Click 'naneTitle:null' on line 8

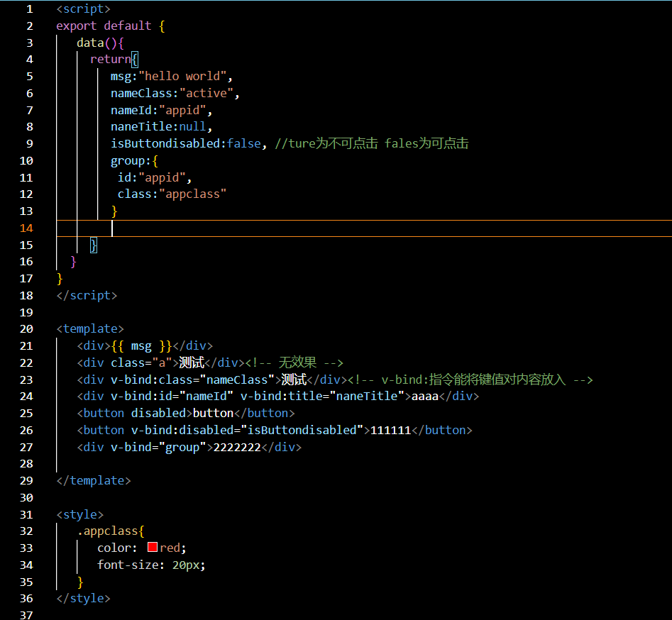click(158, 126)
